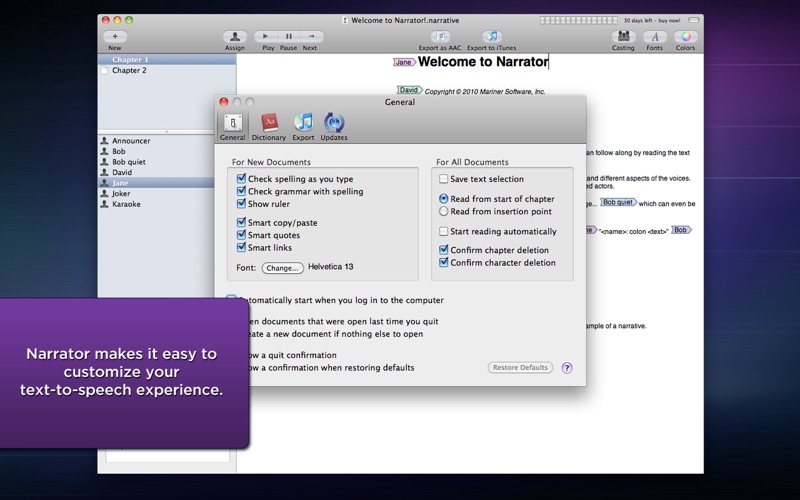Click the Export as AAC icon
Screen dimensions: 800x500
point(440,37)
